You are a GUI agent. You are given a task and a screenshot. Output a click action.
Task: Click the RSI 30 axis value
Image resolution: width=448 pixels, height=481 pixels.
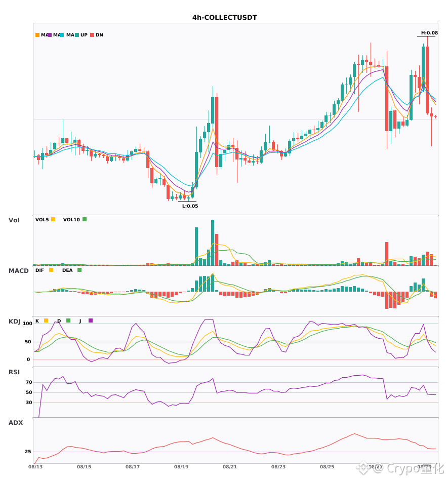pos(29,403)
